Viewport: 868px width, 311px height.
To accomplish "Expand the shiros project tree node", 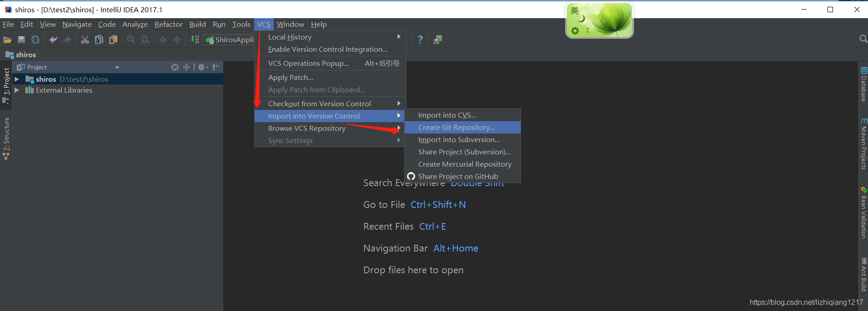I will click(17, 79).
